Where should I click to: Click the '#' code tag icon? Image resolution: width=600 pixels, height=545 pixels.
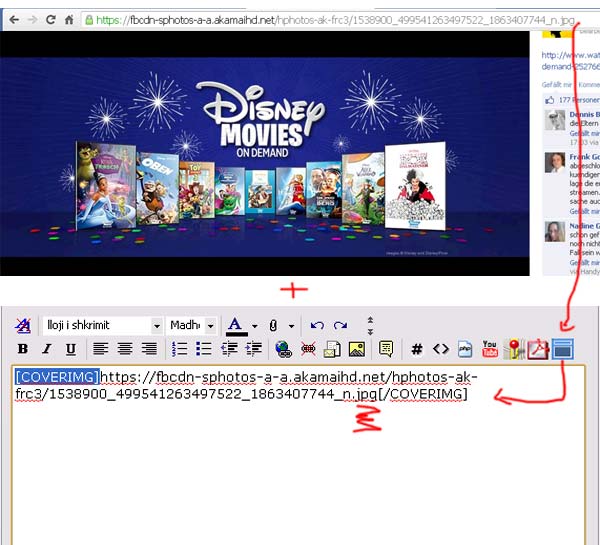(417, 349)
